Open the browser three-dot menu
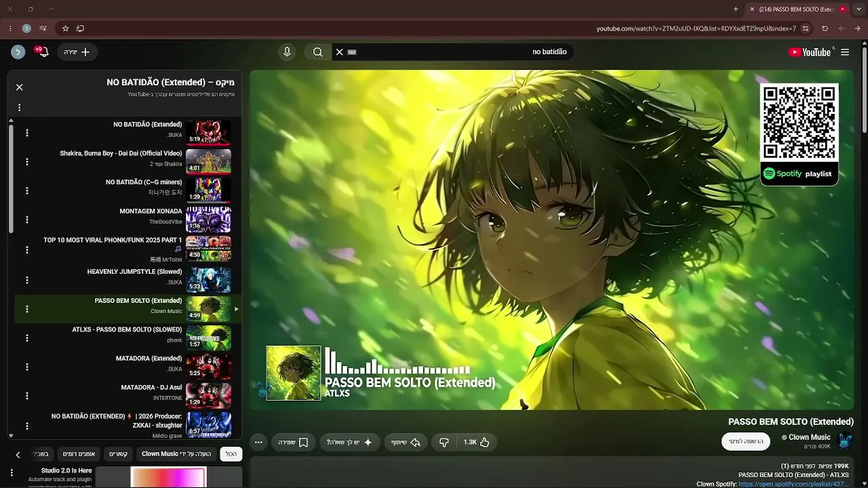The image size is (868, 488). click(9, 28)
